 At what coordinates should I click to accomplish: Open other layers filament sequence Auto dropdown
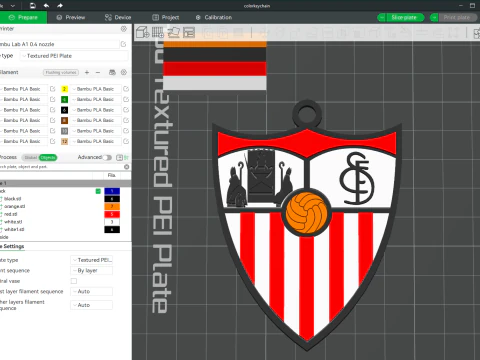(91, 305)
